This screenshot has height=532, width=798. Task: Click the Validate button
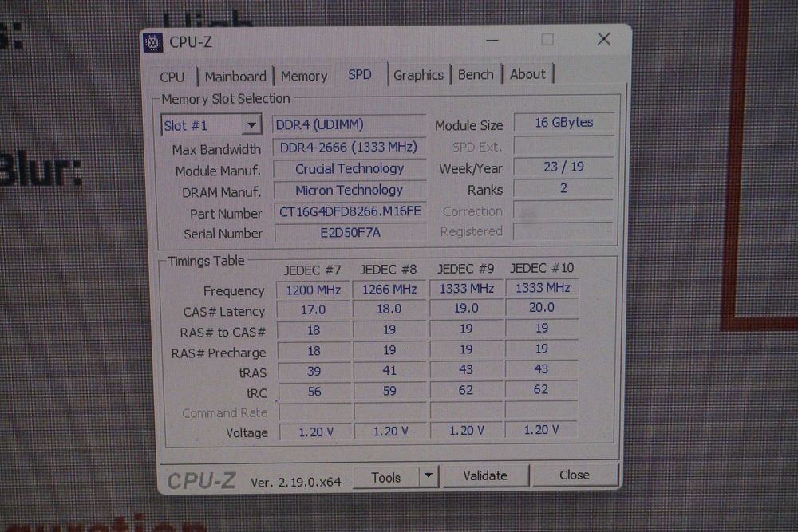click(x=485, y=475)
